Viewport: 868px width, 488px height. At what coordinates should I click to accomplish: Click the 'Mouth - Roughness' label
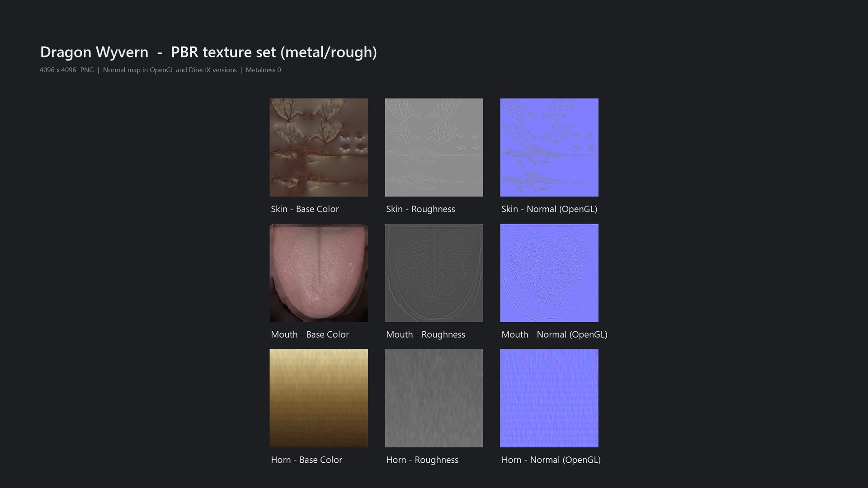click(x=425, y=334)
